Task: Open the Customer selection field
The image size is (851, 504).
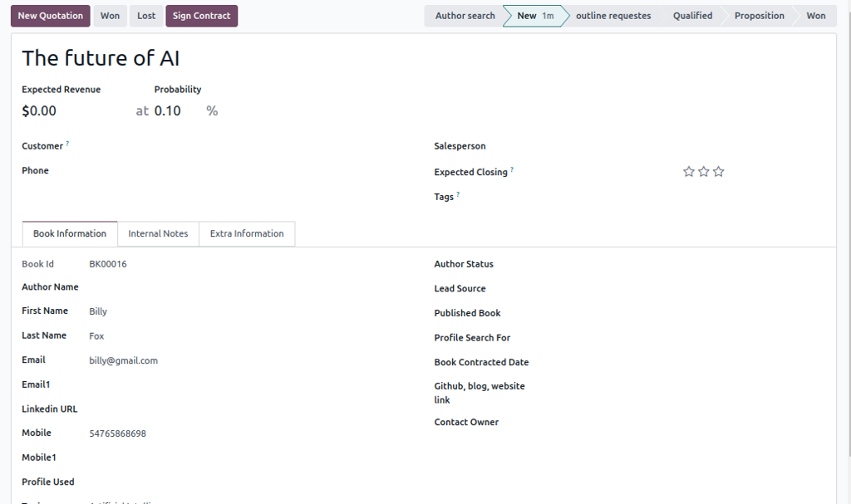Action: [x=241, y=146]
